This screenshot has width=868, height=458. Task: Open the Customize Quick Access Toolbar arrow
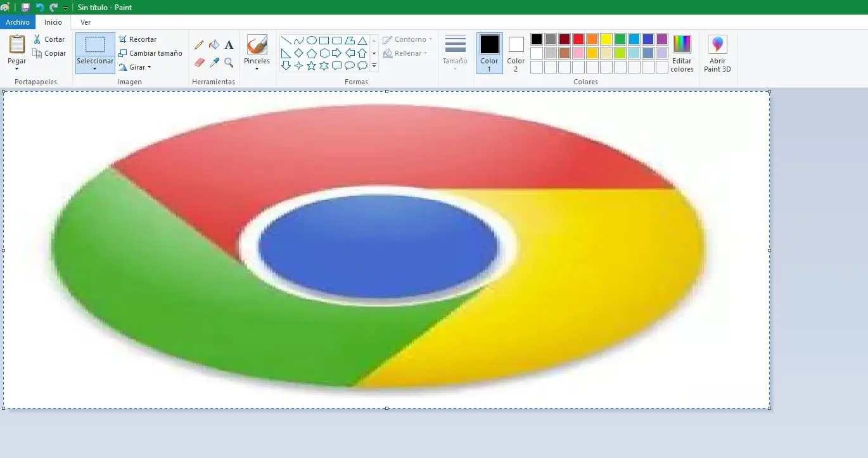click(x=65, y=8)
